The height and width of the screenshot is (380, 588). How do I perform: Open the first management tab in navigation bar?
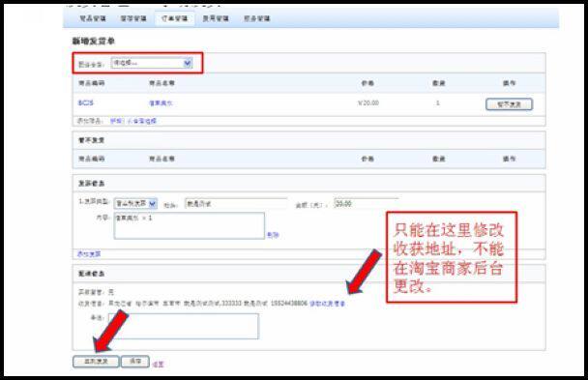click(x=93, y=18)
